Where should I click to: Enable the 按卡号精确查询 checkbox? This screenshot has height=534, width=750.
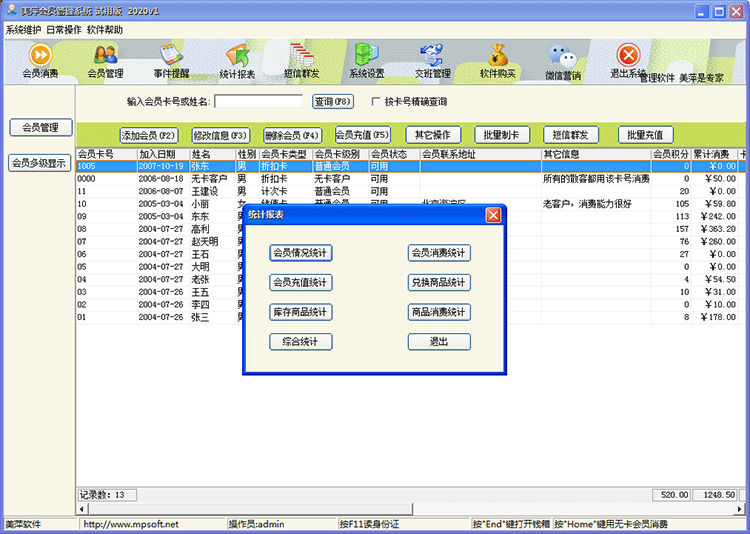[x=376, y=102]
